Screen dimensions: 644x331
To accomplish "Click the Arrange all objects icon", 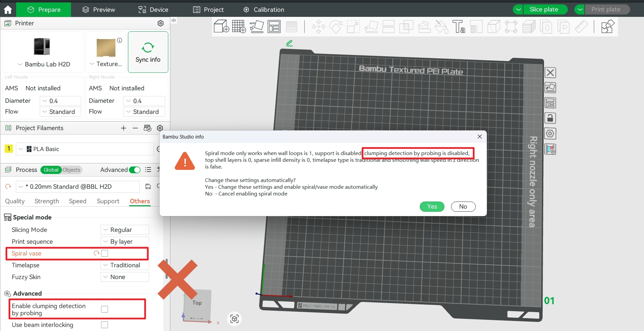I will pyautogui.click(x=274, y=26).
